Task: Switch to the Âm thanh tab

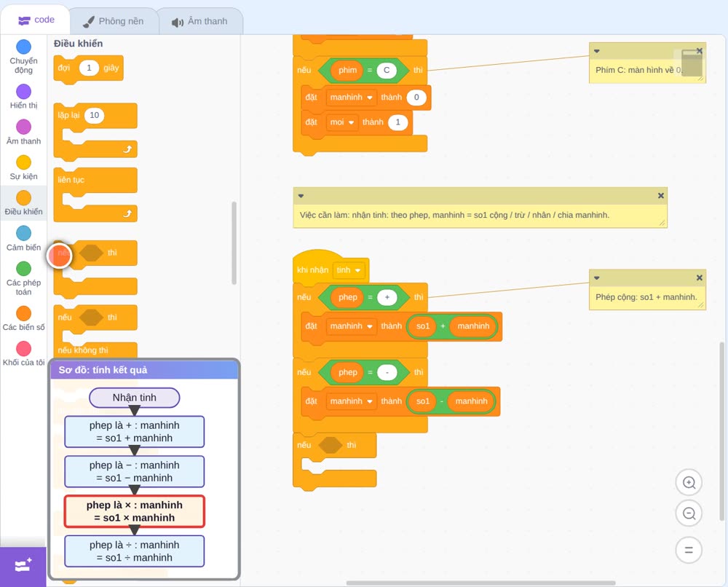Action: (x=200, y=21)
